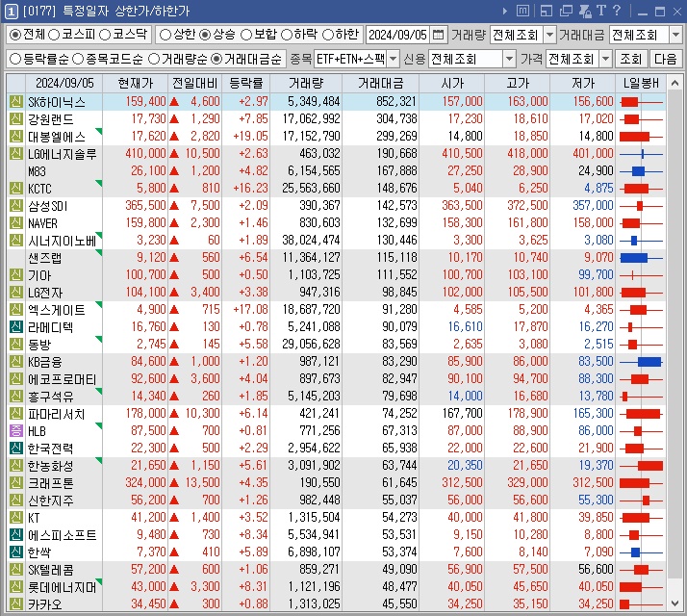Click the 신 badge next to SK하이닉스
This screenshot has width=687, height=616.
(16, 102)
